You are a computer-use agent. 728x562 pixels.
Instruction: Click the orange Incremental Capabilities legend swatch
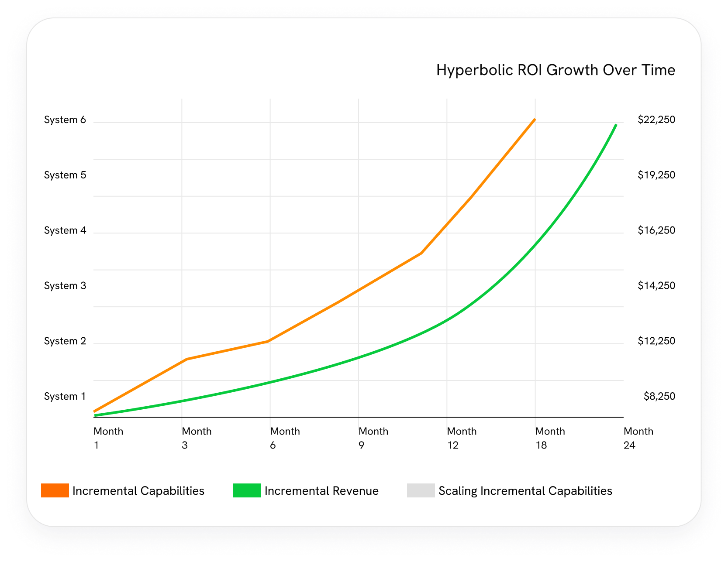coord(55,490)
